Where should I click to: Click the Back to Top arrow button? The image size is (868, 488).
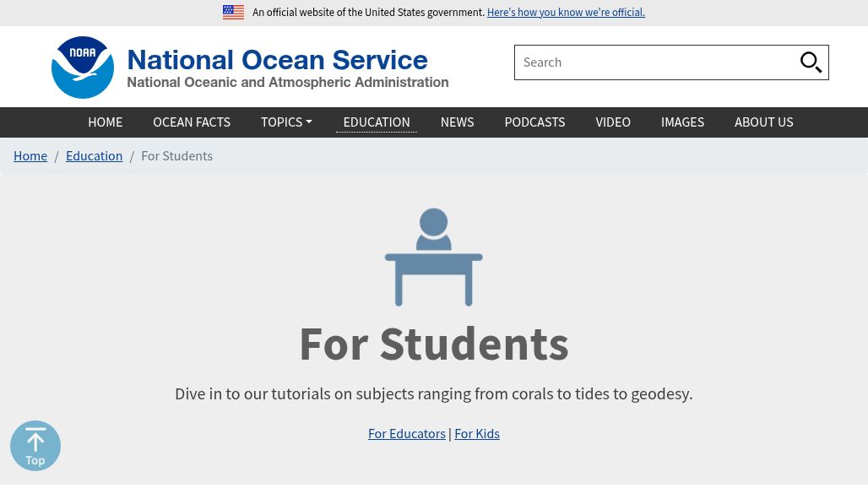[35, 446]
